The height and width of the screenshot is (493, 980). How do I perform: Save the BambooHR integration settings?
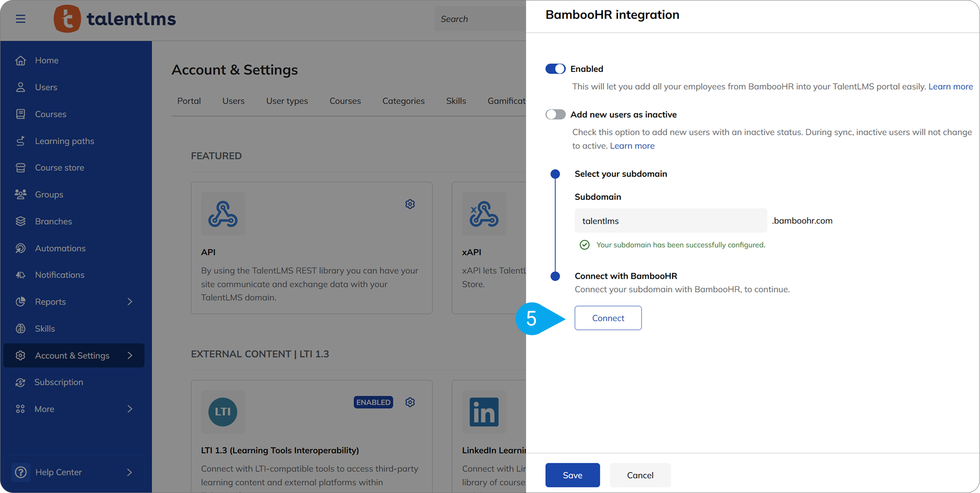[572, 475]
